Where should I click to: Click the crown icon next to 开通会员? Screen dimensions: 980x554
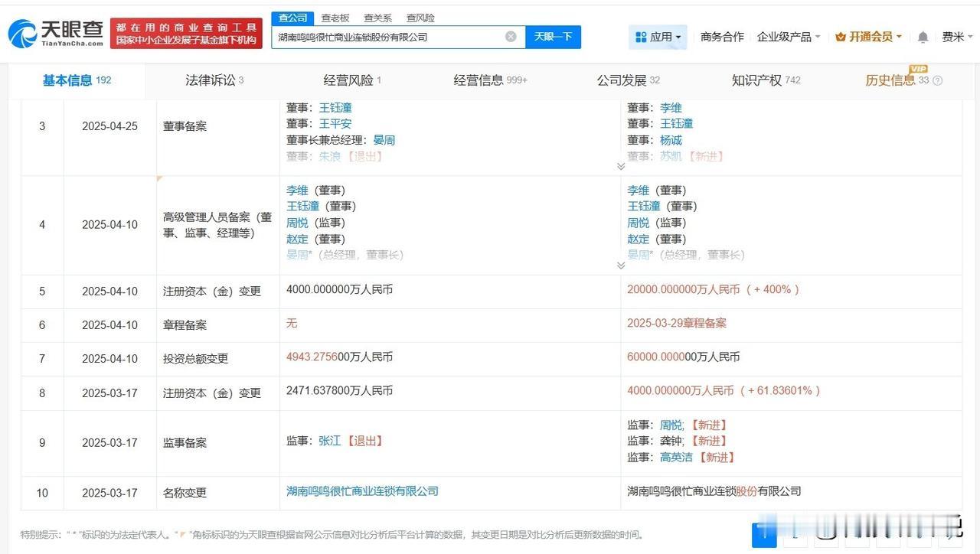click(x=840, y=37)
